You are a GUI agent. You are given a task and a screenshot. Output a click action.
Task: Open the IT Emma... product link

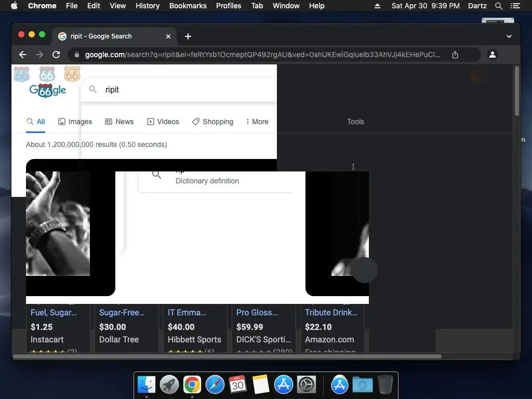click(187, 312)
